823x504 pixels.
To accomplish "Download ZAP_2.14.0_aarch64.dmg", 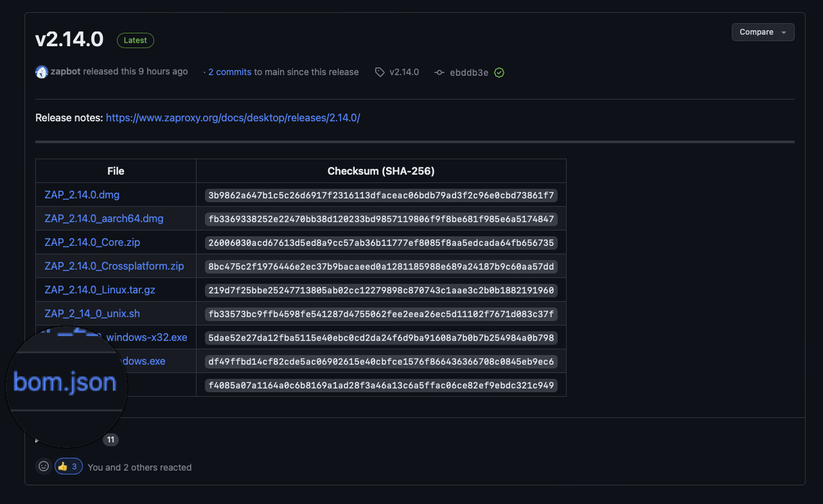I will pos(104,218).
